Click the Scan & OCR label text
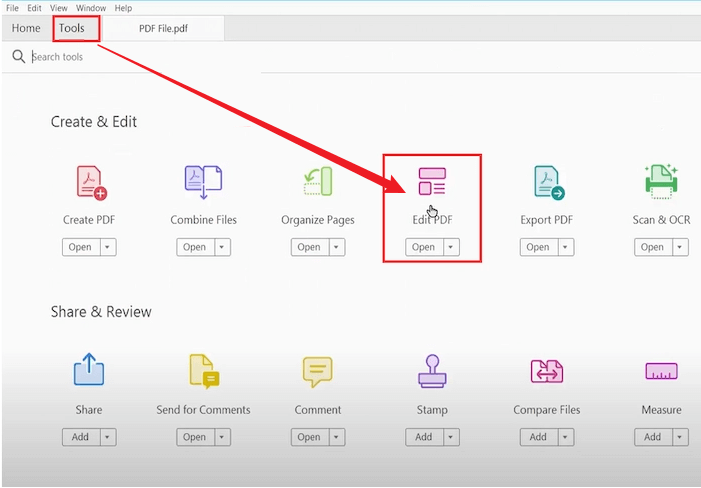 661,220
